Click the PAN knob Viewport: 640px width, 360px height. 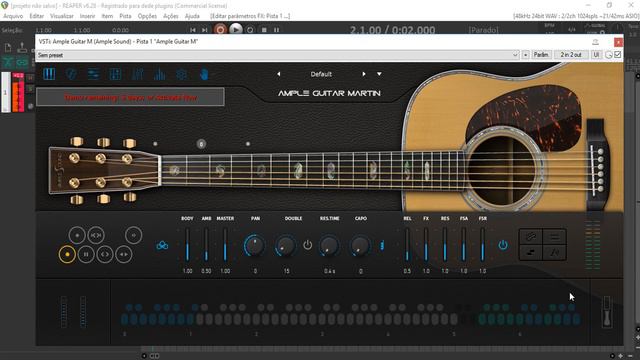click(x=255, y=246)
